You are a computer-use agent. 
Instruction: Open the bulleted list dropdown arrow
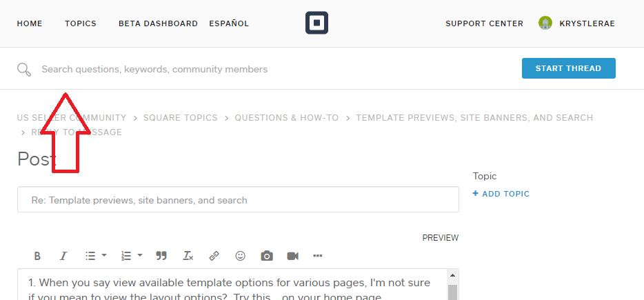tap(104, 256)
